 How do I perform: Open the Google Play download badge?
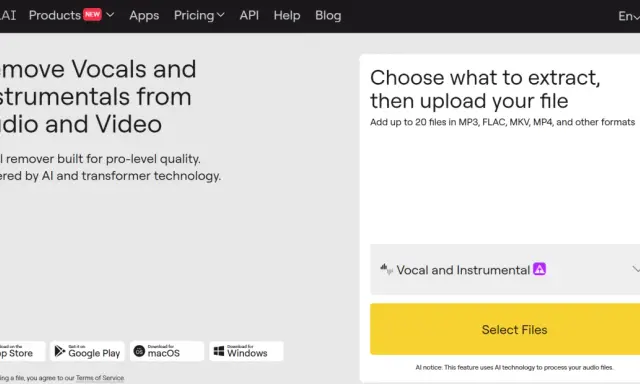[87, 351]
